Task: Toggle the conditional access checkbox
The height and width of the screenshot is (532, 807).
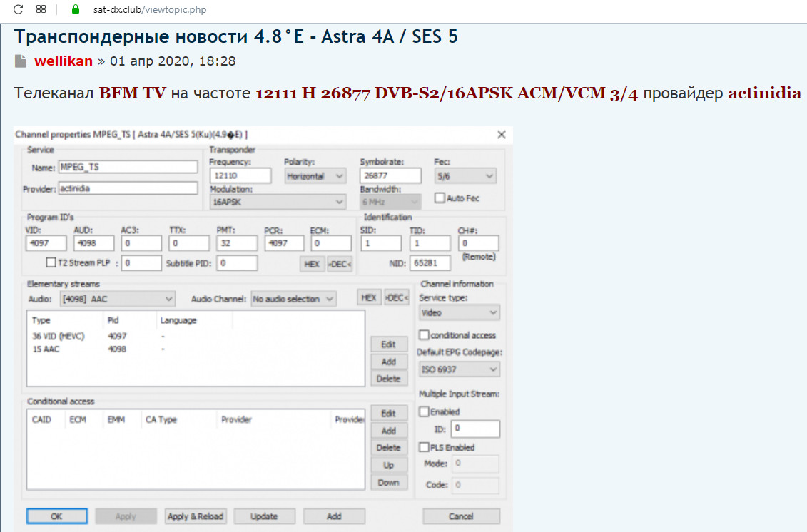Action: [424, 335]
